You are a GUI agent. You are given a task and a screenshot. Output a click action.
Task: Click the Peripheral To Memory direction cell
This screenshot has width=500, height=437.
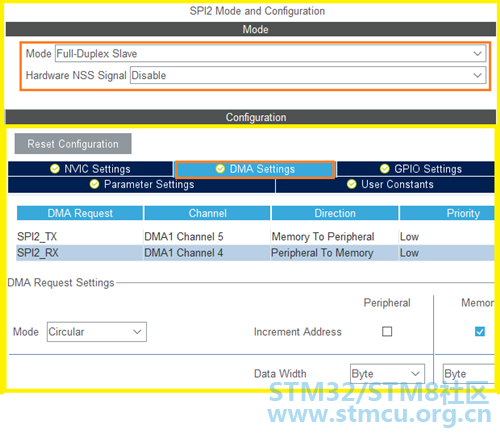click(334, 253)
